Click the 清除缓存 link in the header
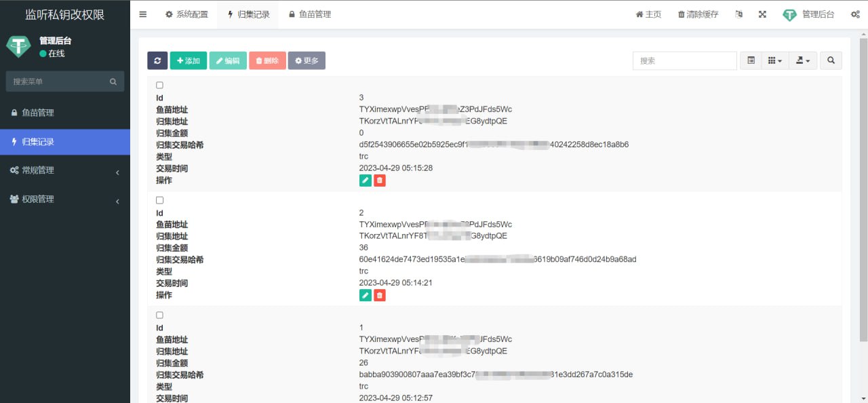 [x=698, y=14]
